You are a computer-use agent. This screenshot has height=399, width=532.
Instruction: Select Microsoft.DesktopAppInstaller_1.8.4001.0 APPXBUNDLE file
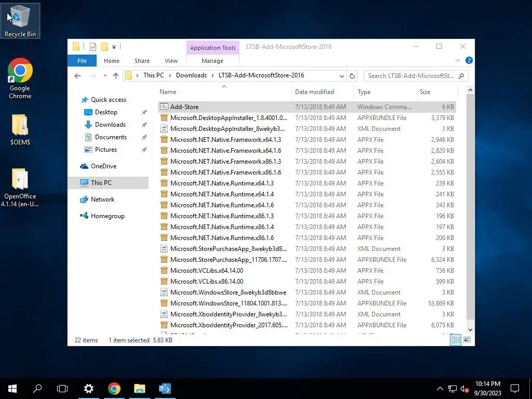(307, 118)
